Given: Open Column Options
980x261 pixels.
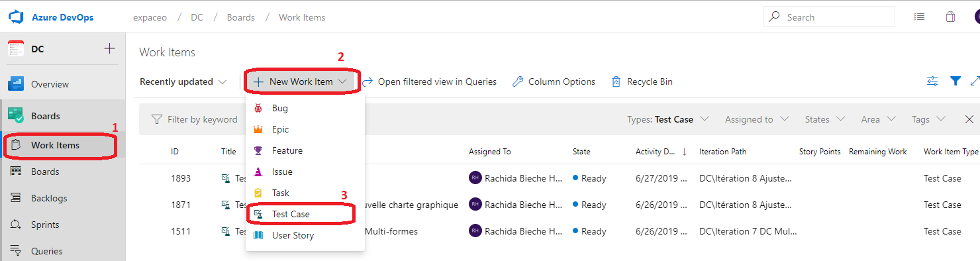Looking at the screenshot, I should 554,81.
